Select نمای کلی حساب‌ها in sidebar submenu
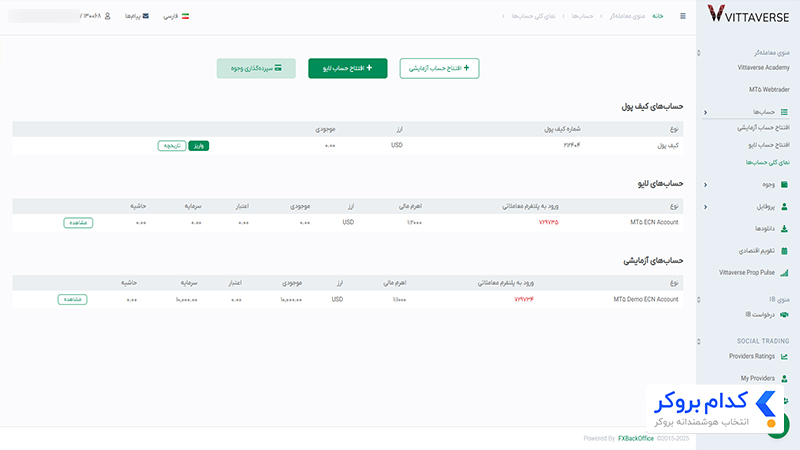The image size is (800, 450). [x=767, y=162]
